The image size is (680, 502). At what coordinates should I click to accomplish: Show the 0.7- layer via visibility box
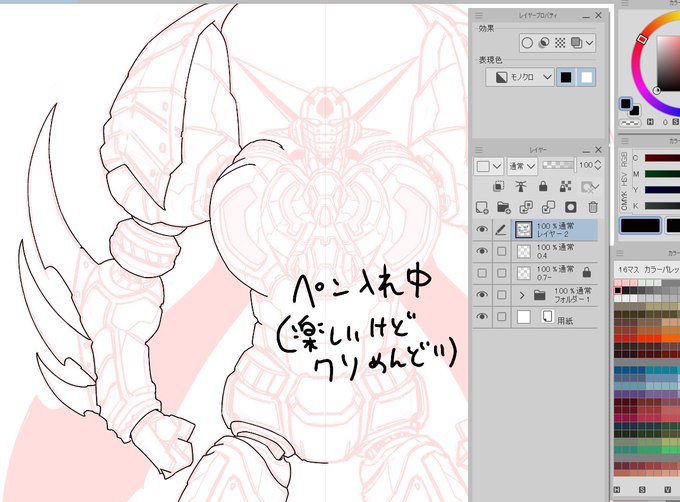(x=482, y=273)
